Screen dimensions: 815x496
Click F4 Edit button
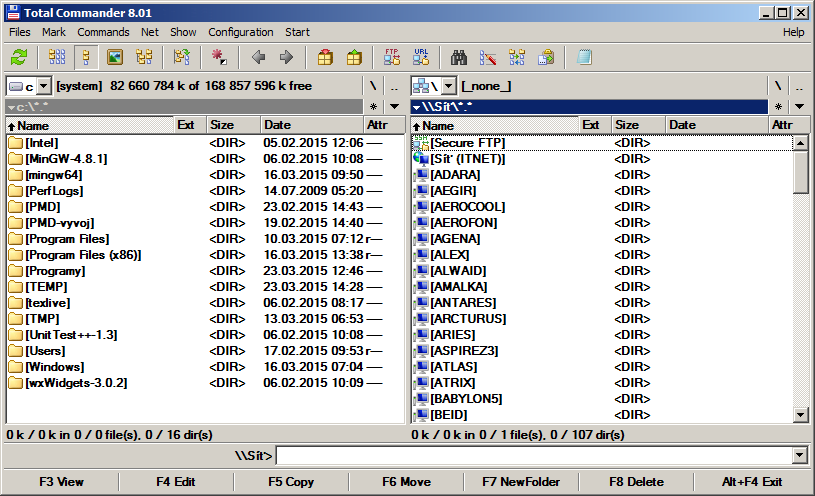pos(176,482)
